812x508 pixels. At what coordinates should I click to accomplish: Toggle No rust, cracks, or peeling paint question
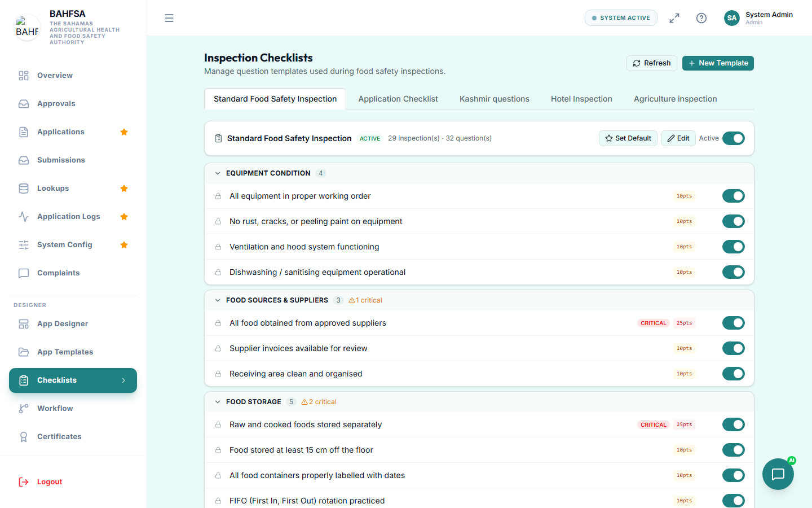pos(734,221)
